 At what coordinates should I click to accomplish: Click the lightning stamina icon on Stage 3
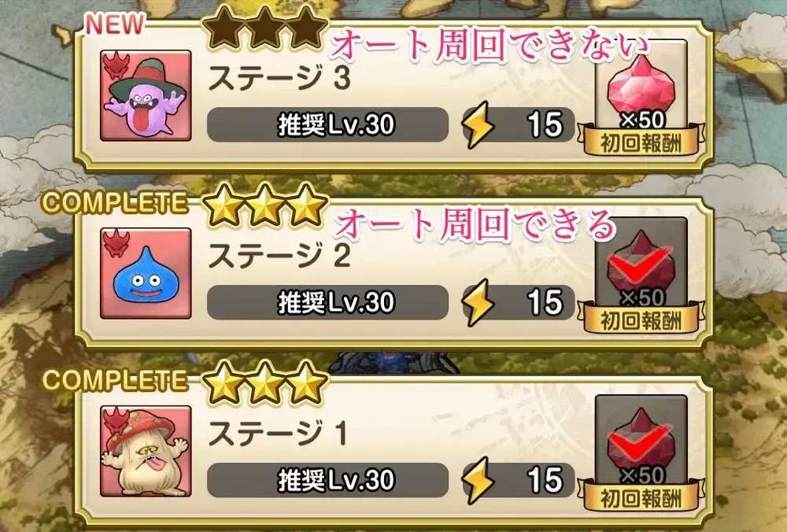click(x=478, y=124)
